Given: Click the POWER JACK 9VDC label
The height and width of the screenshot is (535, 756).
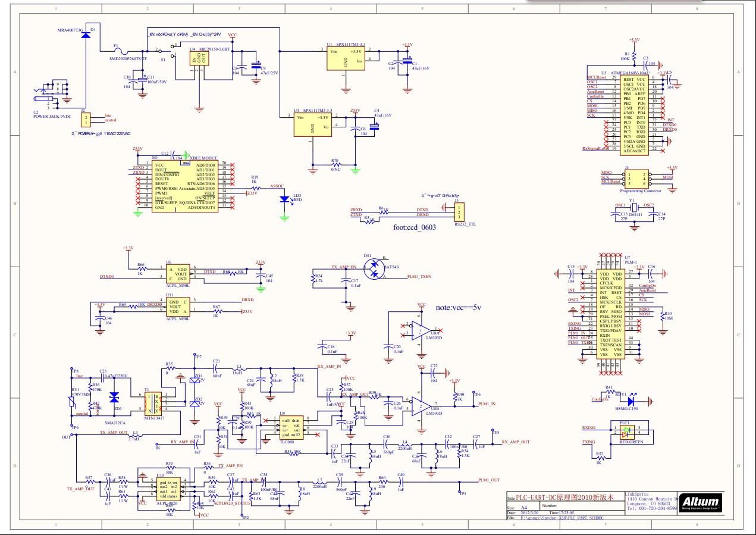Looking at the screenshot, I should click(x=51, y=116).
